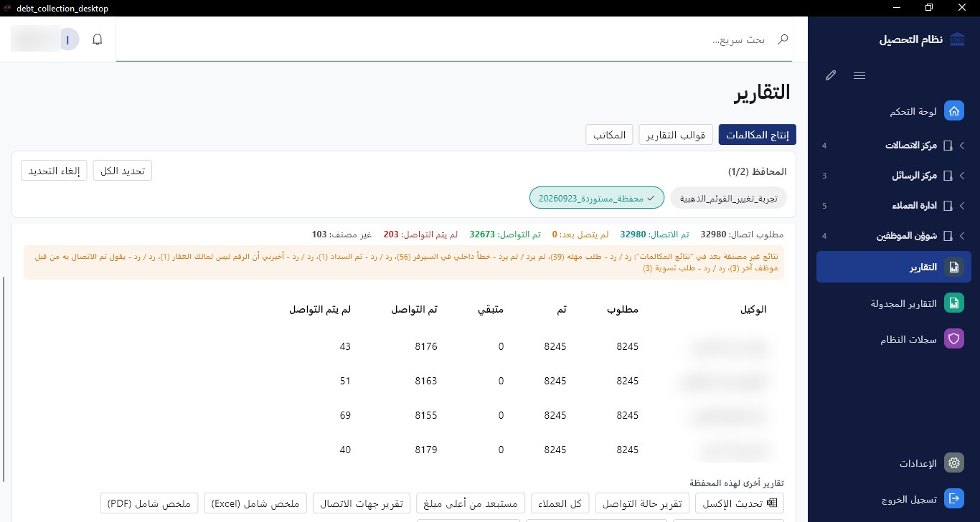Open التقارير المجدولة menu item
Image resolution: width=980 pixels, height=522 pixels.
pyautogui.click(x=893, y=303)
